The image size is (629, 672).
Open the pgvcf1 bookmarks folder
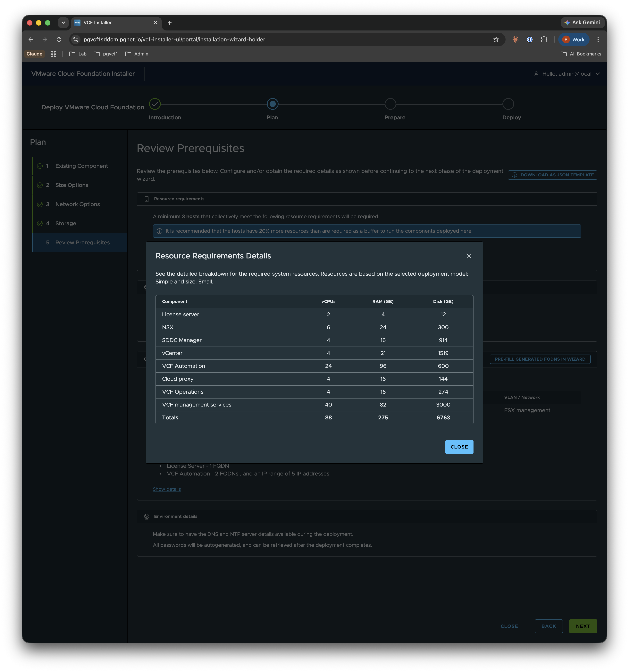coord(106,54)
